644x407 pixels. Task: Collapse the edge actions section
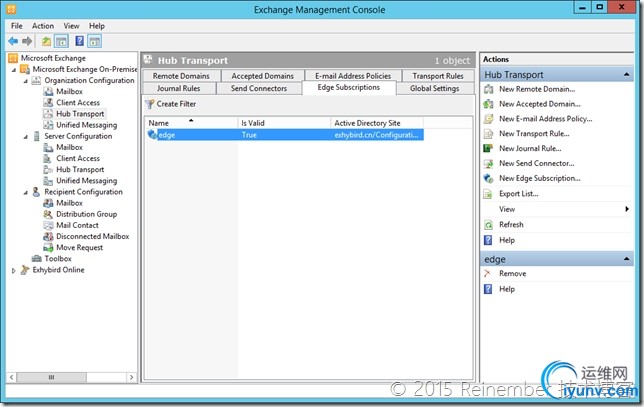point(626,259)
